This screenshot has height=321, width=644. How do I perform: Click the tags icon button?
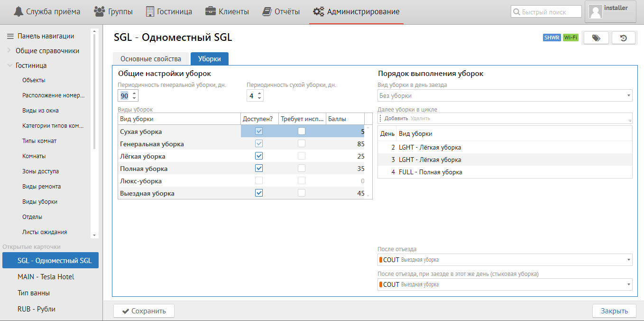(x=596, y=38)
